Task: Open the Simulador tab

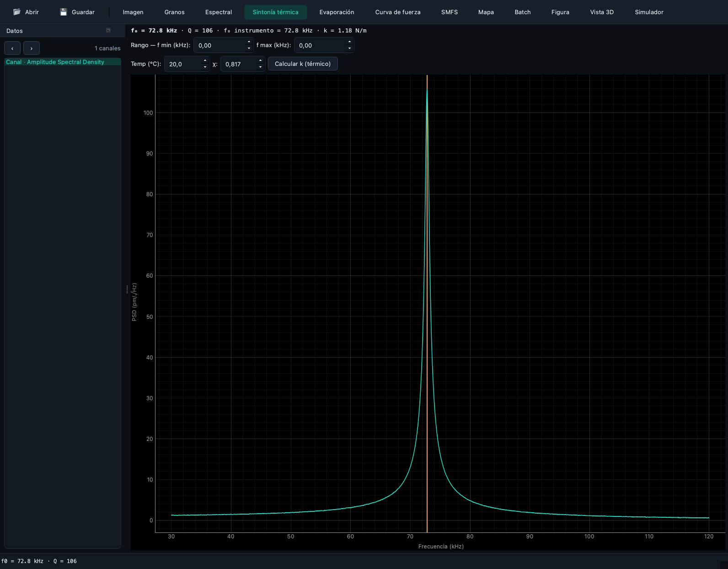Action: coord(649,12)
